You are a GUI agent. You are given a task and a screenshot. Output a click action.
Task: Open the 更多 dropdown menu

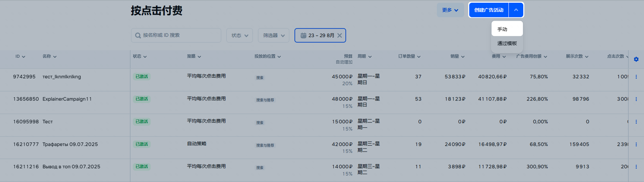(x=450, y=10)
